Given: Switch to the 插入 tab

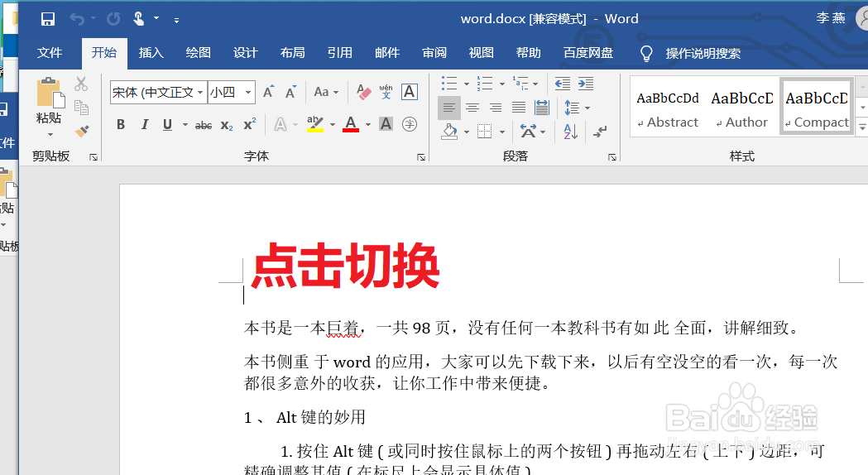Looking at the screenshot, I should pyautogui.click(x=151, y=53).
